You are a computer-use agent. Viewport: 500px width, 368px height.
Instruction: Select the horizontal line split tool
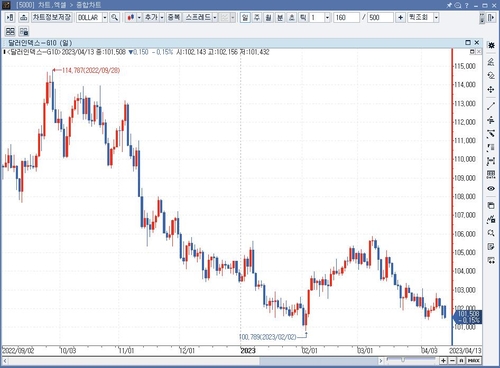[491, 120]
